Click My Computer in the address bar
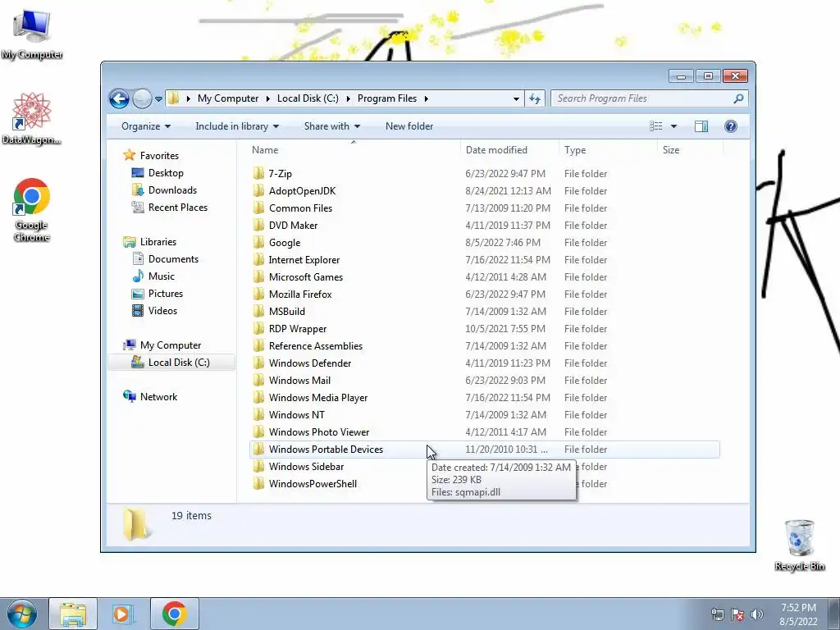The height and width of the screenshot is (630, 840). (228, 98)
